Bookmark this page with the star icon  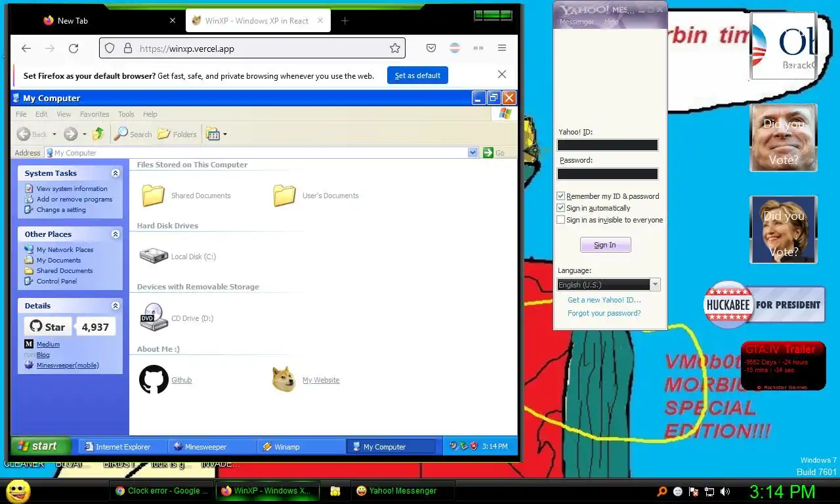pos(395,48)
